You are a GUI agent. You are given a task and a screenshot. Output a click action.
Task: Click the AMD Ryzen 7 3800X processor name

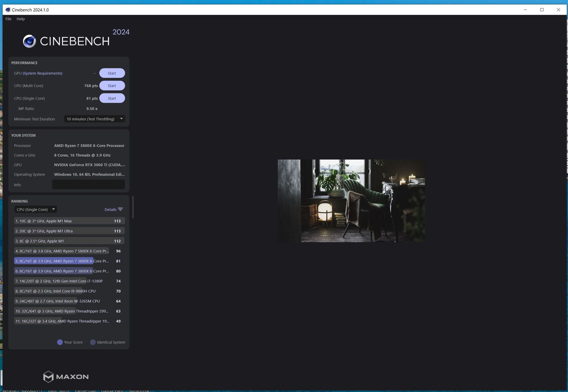(89, 146)
